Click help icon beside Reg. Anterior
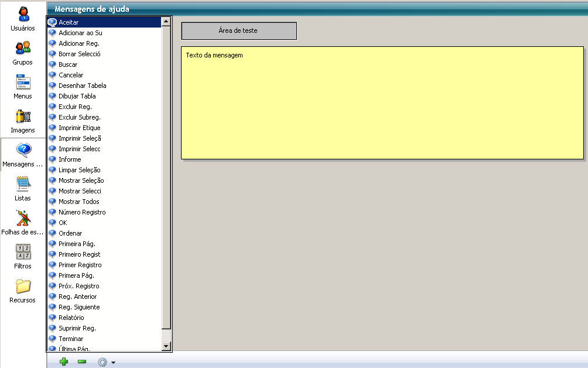 click(53, 297)
